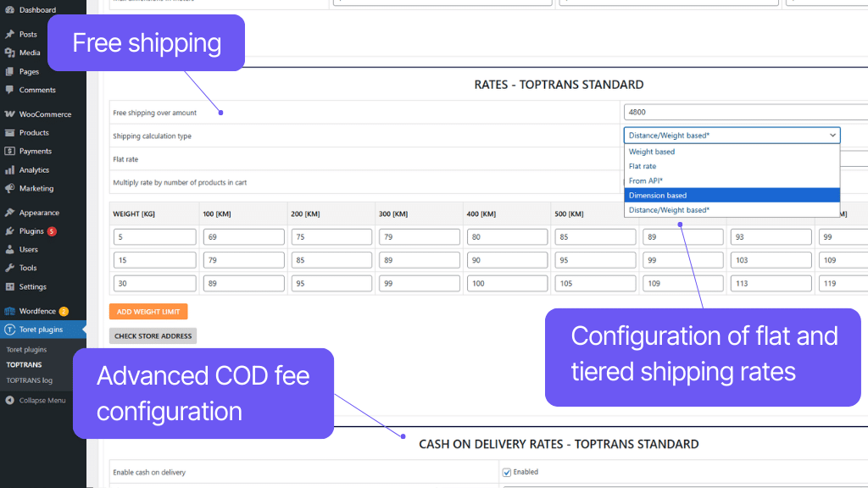Click the WooCommerce logo icon
This screenshot has width=868, height=488.
click(9, 114)
